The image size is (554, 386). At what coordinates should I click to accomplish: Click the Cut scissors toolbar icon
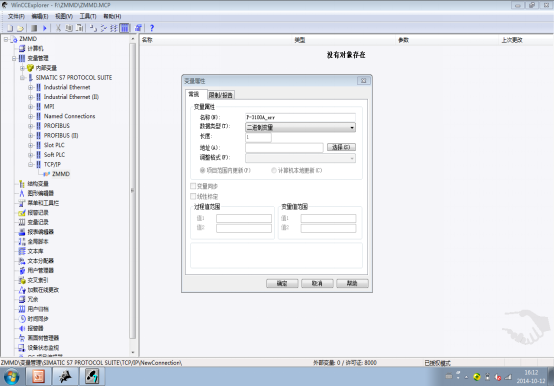[58, 28]
